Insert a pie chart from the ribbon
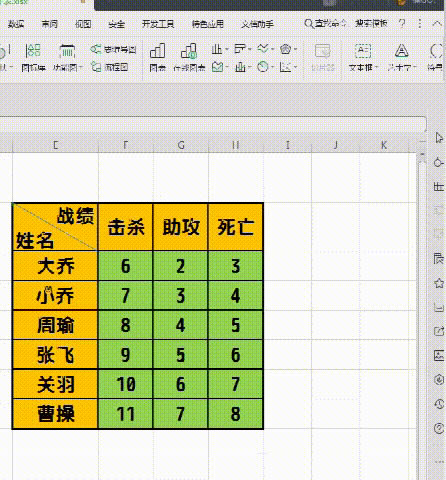Screen dimensions: 446x480 tap(263, 67)
